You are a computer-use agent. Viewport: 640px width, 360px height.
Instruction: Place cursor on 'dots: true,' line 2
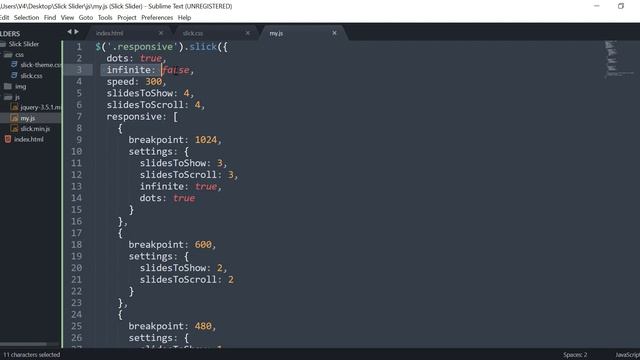pos(137,58)
